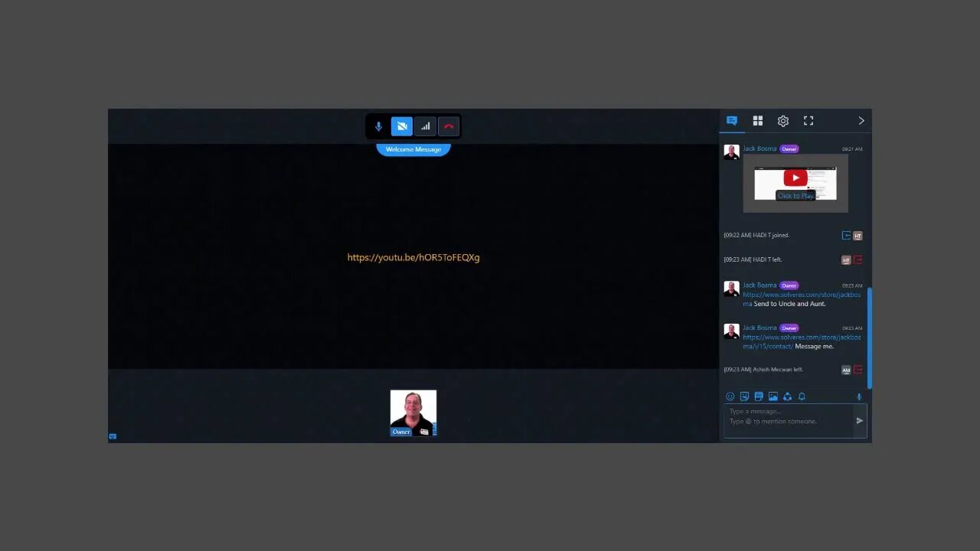Click HADI T joined icon
980x551 pixels.
click(846, 236)
